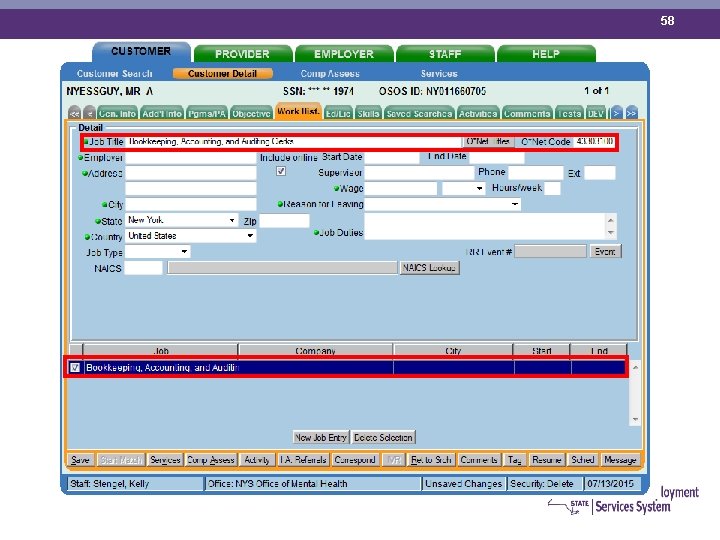Viewport: 720px width, 540px height.
Task: Open the HELP module tab
Action: pos(546,54)
